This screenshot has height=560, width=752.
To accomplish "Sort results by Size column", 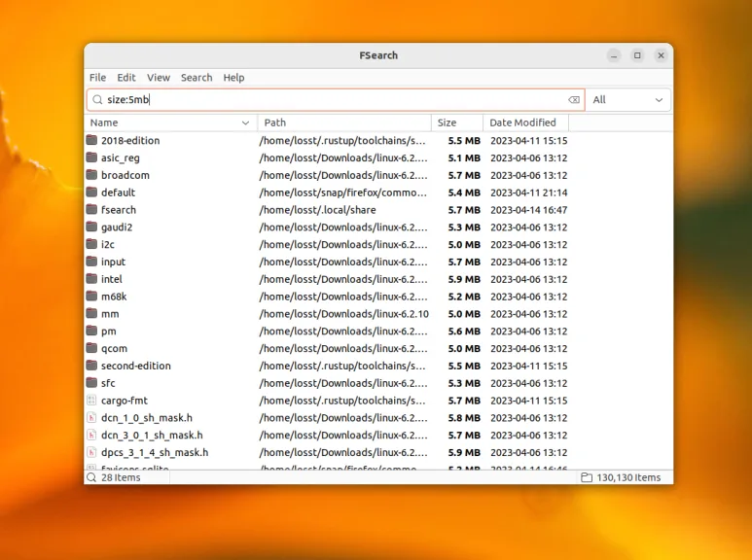I will point(457,122).
